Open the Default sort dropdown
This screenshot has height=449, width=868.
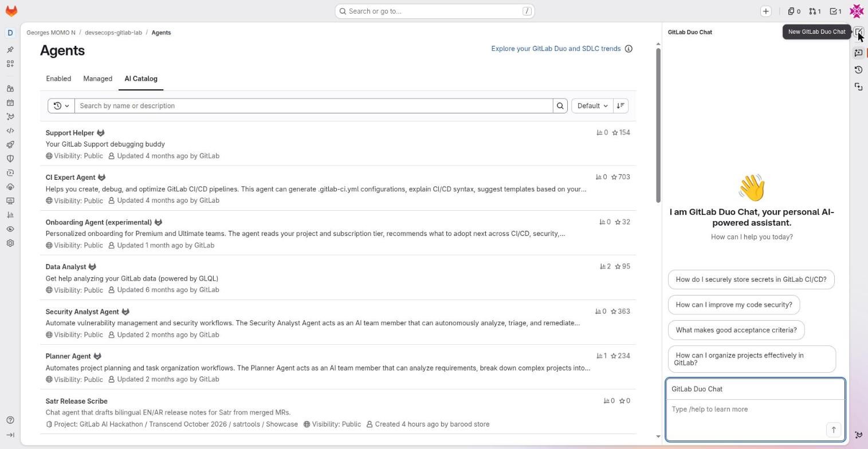592,106
